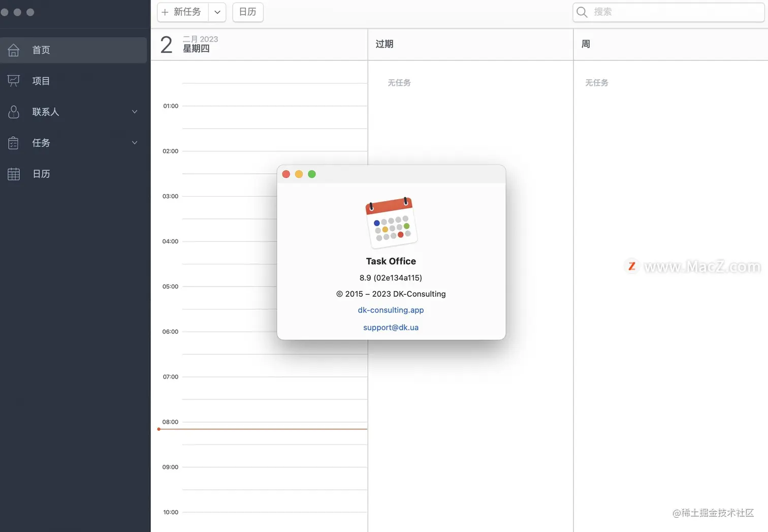Image resolution: width=768 pixels, height=532 pixels.
Task: Click the support@dk.ua email link
Action: coord(391,327)
